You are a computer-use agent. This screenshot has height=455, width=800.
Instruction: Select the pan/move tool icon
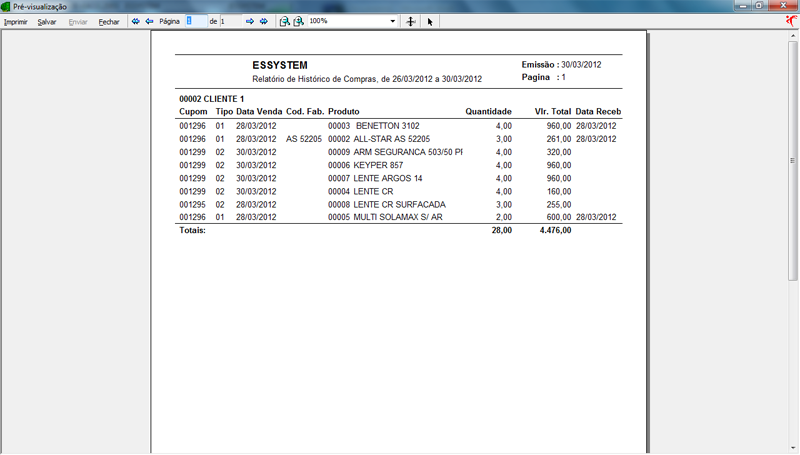[x=411, y=21]
